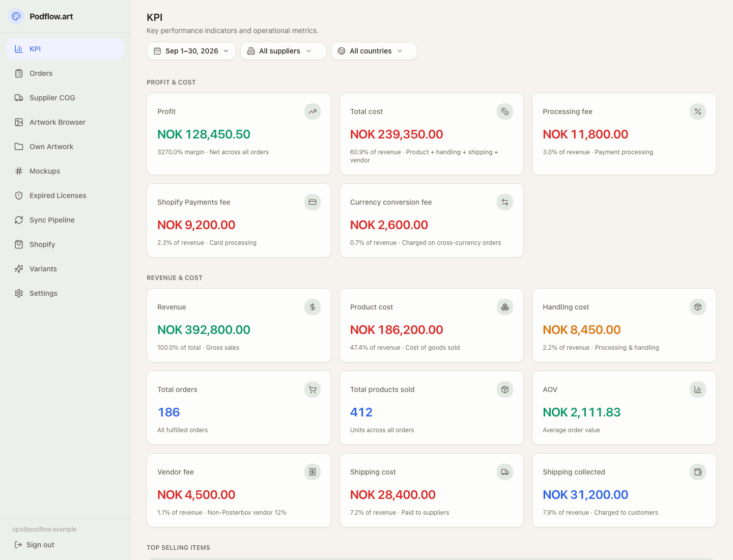The image size is (733, 560).
Task: Click the wallet icon on Shipping collected card
Action: coord(698,472)
